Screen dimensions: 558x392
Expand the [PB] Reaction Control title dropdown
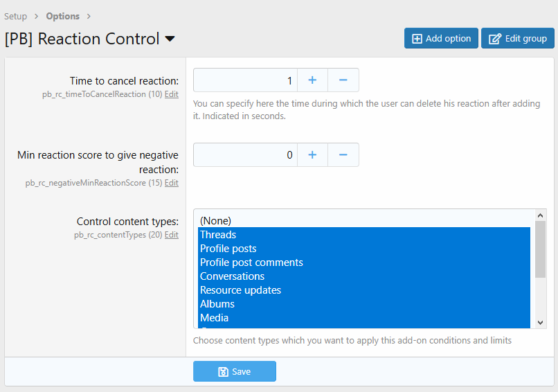click(170, 39)
